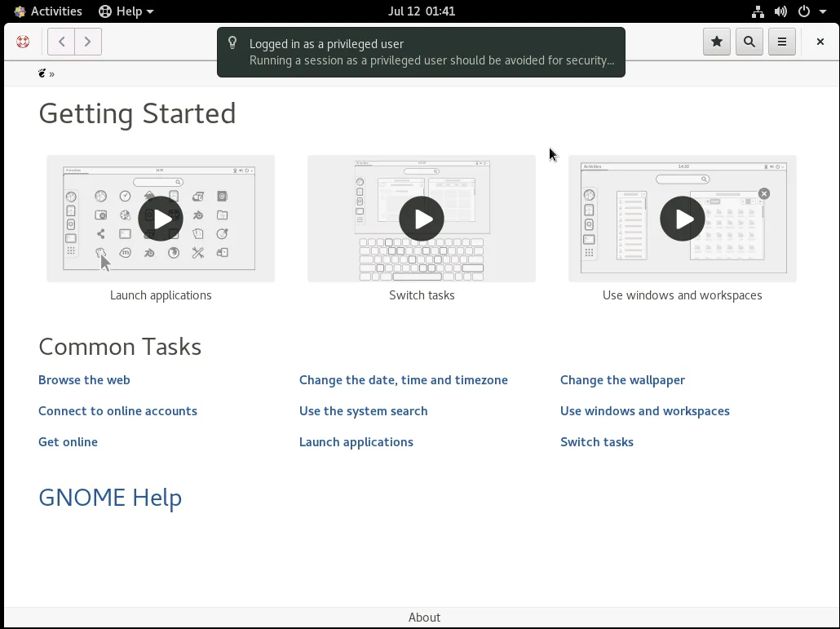Open Use the system search link
The image size is (840, 629).
(x=363, y=411)
